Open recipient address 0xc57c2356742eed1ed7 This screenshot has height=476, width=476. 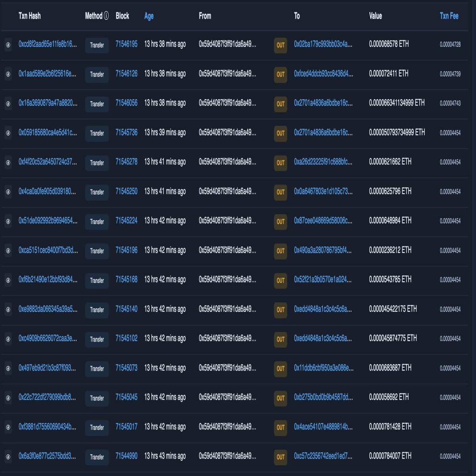point(323,456)
